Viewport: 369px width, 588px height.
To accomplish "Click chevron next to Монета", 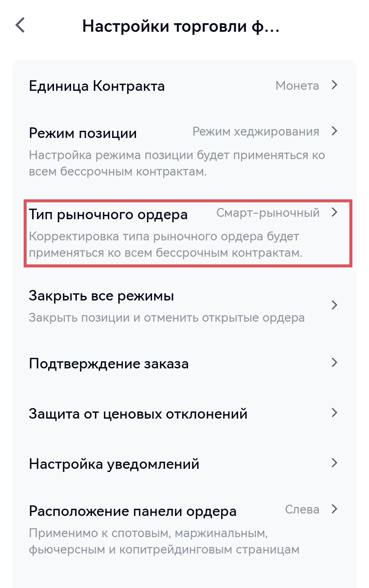I will 334,85.
